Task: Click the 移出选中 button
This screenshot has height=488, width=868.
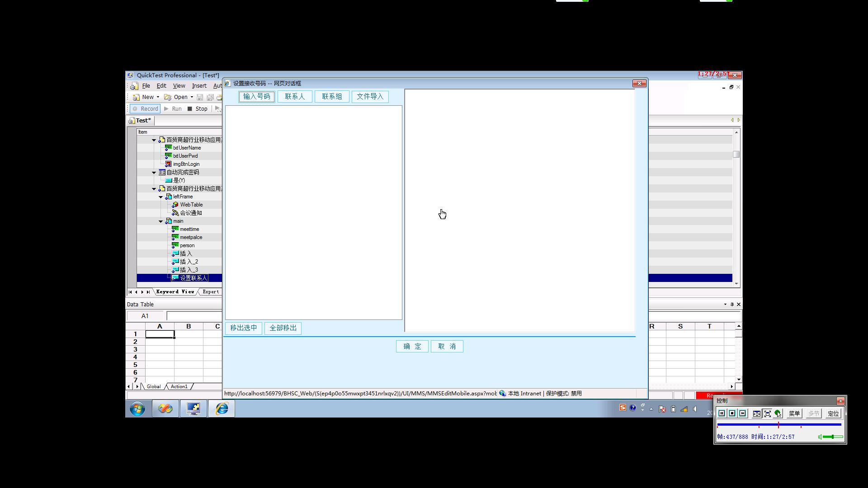Action: pos(244,328)
